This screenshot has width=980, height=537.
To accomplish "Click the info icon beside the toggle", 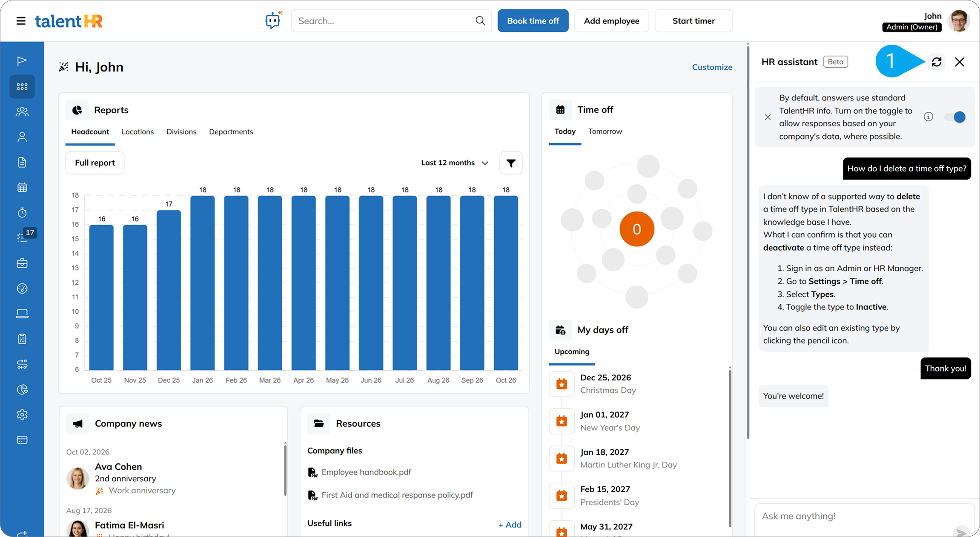I will tap(928, 117).
